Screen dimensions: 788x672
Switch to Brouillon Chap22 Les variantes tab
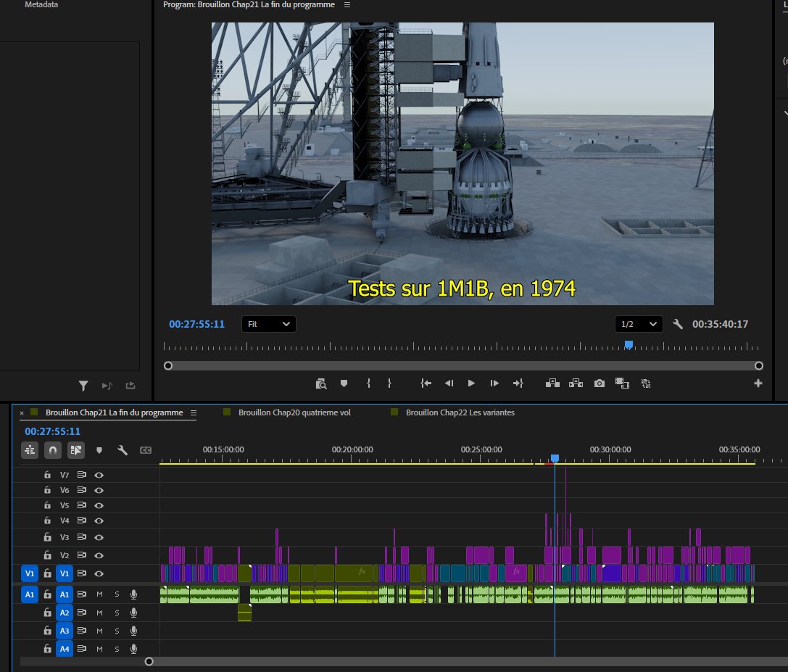tap(460, 412)
